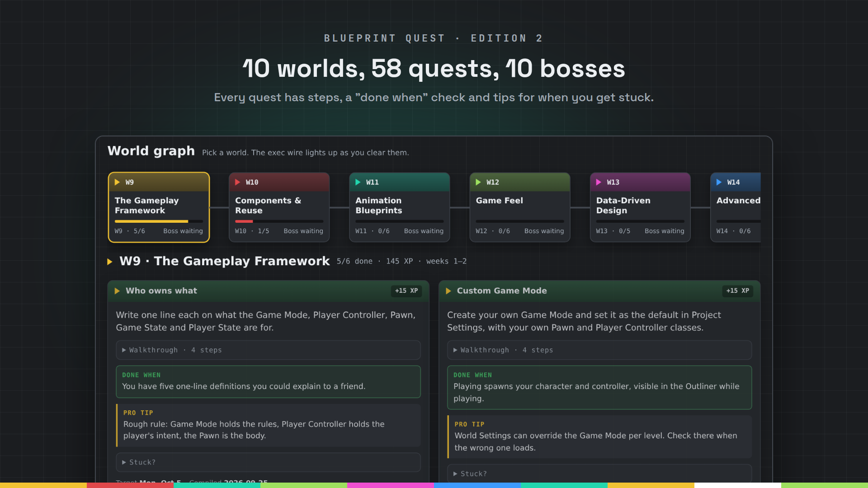Click "Boss waiting" on the W12 card
Image resolution: width=868 pixels, height=488 pixels.
pos(544,231)
